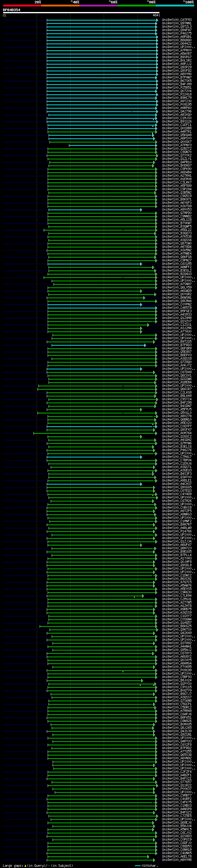This screenshot has height=868, width=197.
Task: Click hit label UniRef100_A8VYM0
Action: 176,74
